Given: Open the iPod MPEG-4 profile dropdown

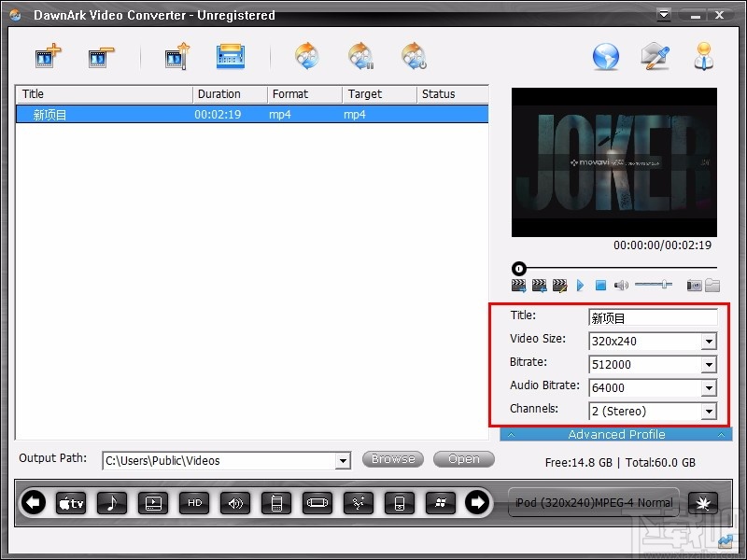Looking at the screenshot, I should 593,502.
